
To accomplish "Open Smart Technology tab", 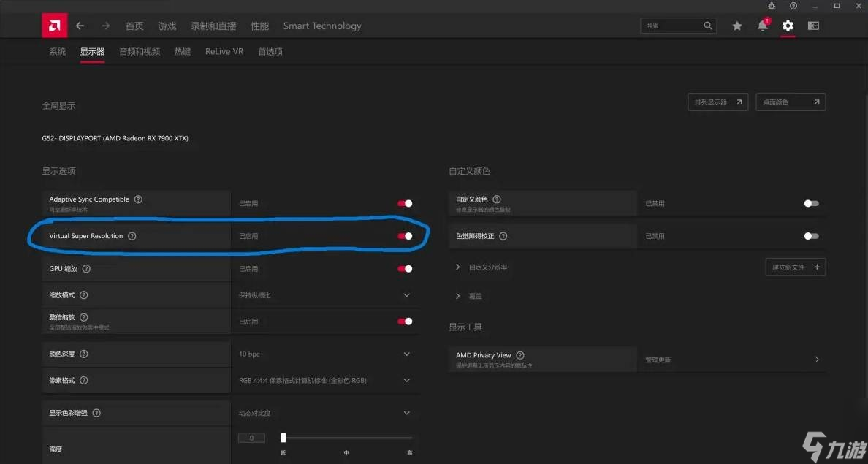I will click(322, 26).
